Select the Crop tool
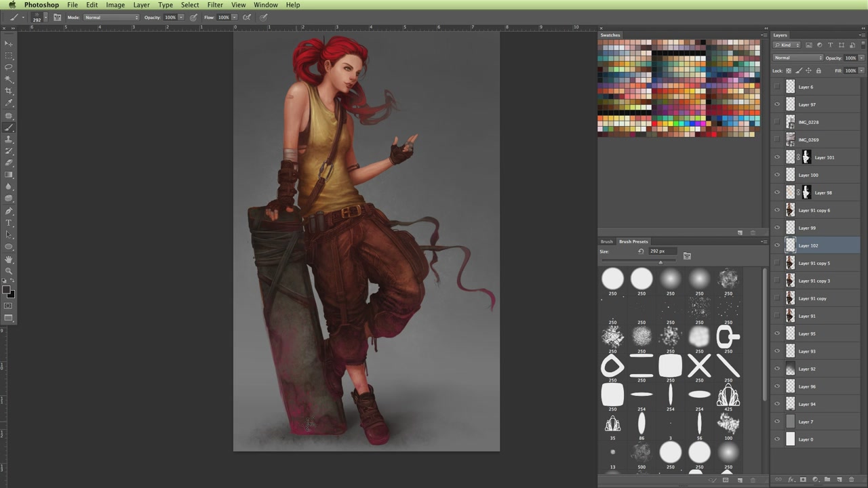868x488 pixels. tap(9, 91)
